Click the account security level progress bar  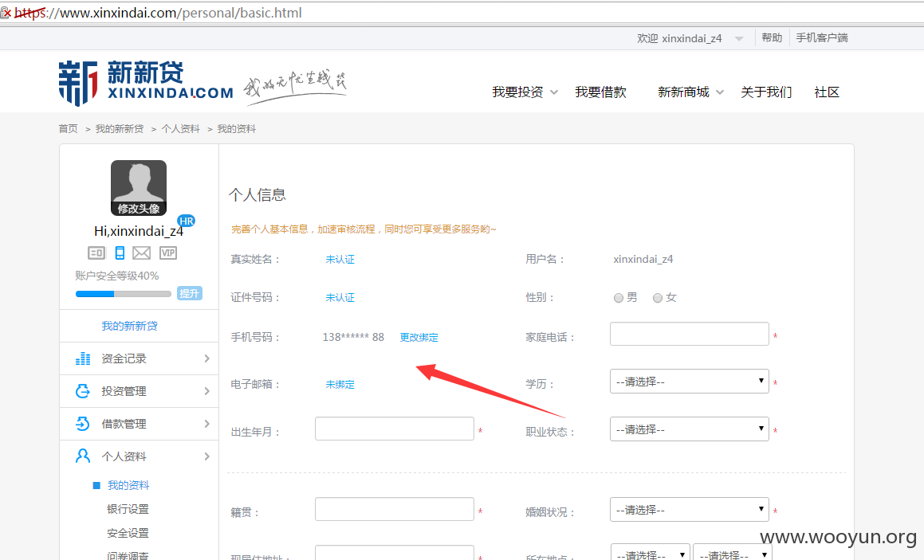(123, 294)
